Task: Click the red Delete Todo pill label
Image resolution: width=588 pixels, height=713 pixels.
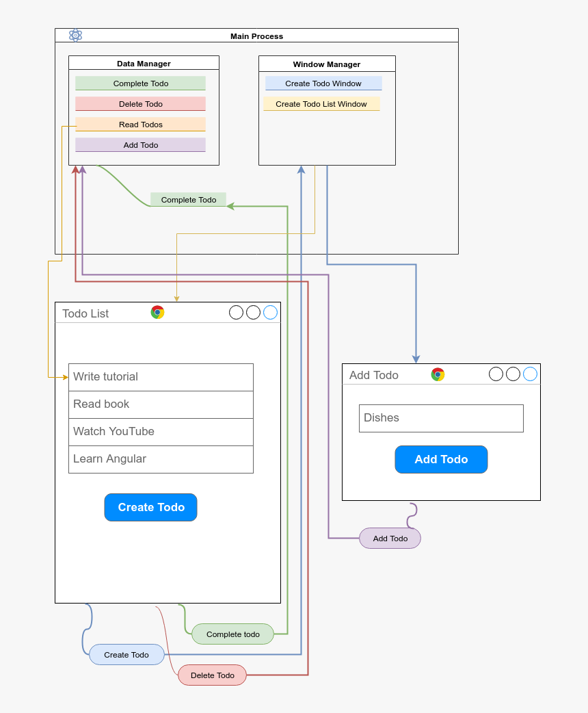Action: 212,675
